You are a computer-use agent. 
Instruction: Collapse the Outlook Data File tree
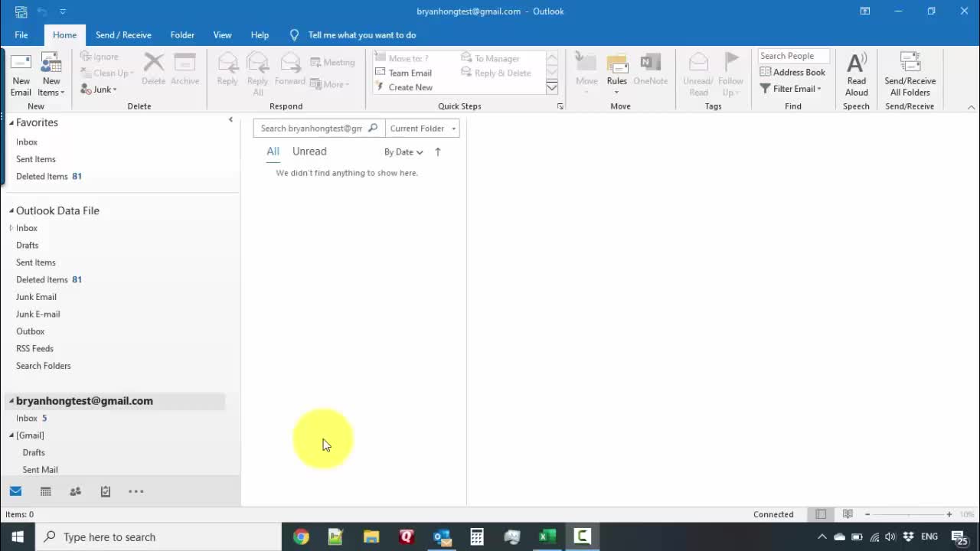coord(11,210)
